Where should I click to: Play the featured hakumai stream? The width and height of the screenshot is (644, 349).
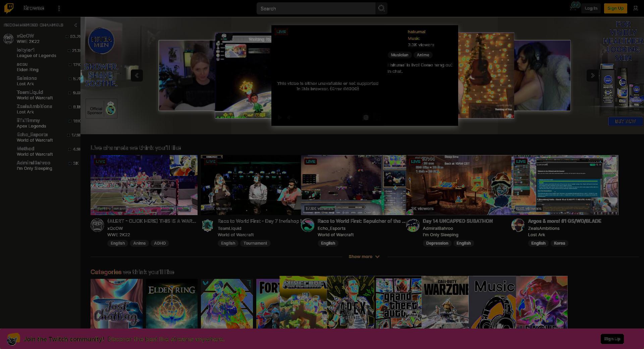(279, 117)
